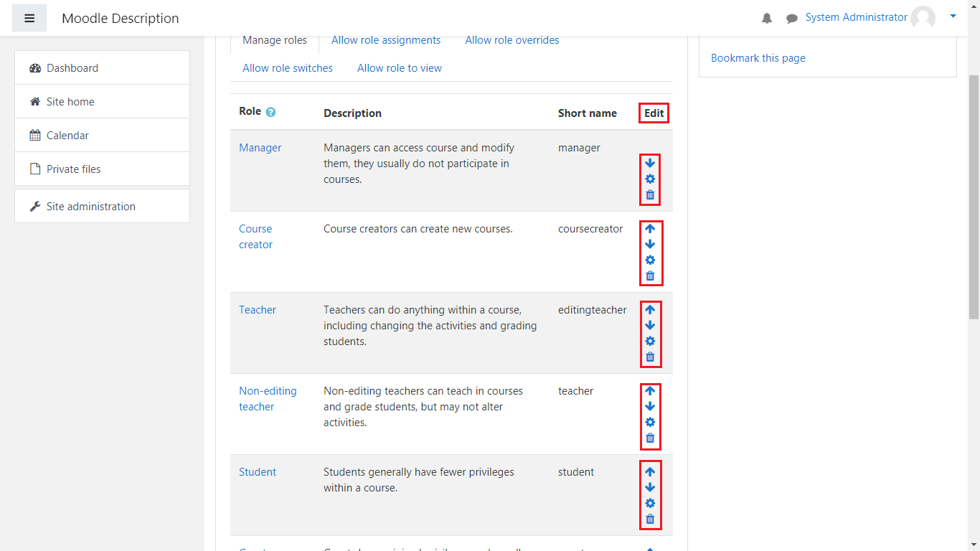
Task: Open the notifications bell
Action: (767, 19)
